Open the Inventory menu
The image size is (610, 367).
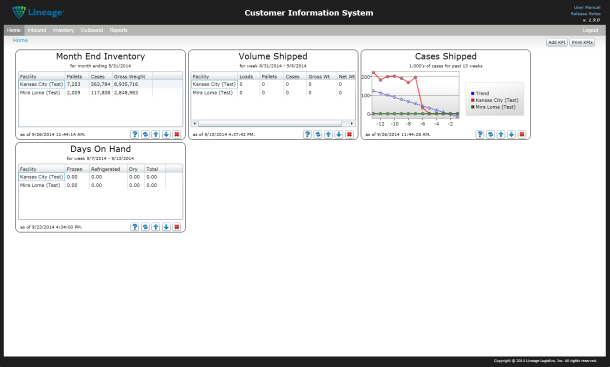[x=63, y=30]
